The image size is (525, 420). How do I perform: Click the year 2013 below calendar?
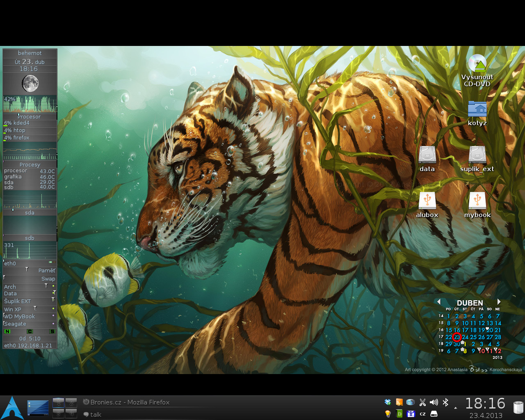498,358
